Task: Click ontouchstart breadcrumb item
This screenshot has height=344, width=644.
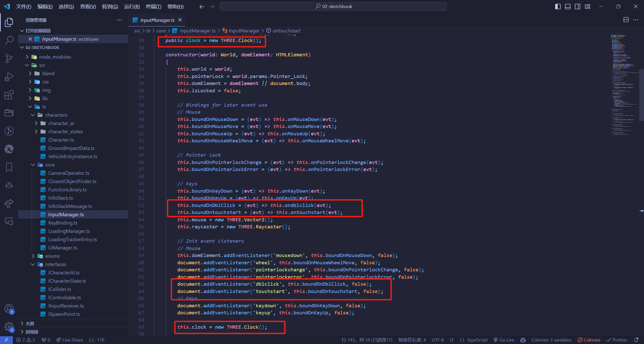Action: pyautogui.click(x=283, y=31)
